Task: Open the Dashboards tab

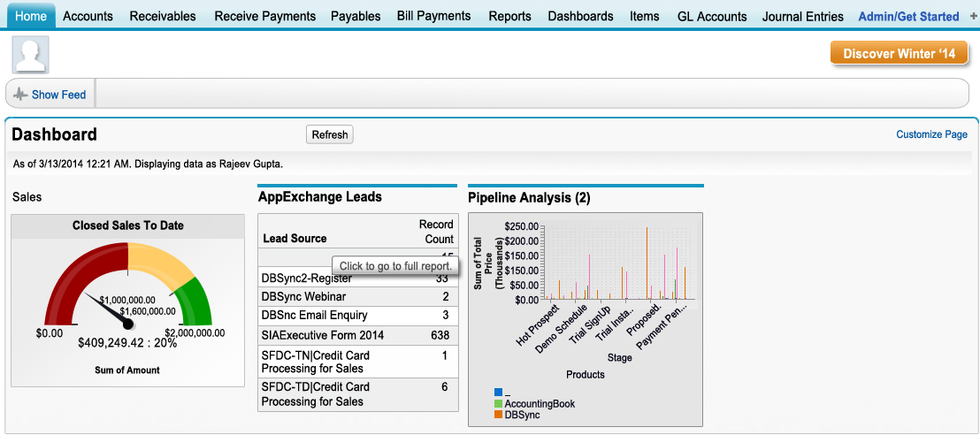Action: tap(580, 16)
